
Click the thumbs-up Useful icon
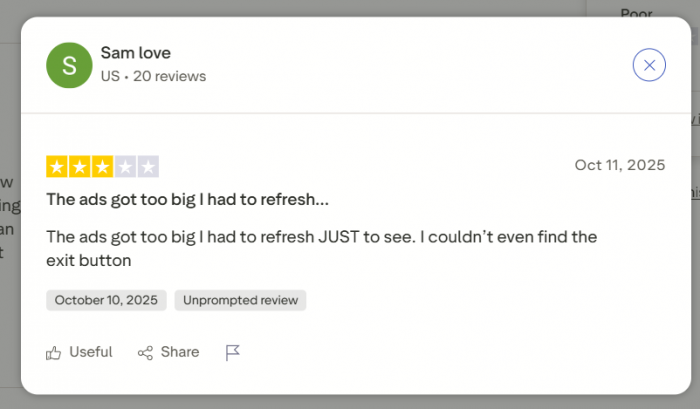54,353
